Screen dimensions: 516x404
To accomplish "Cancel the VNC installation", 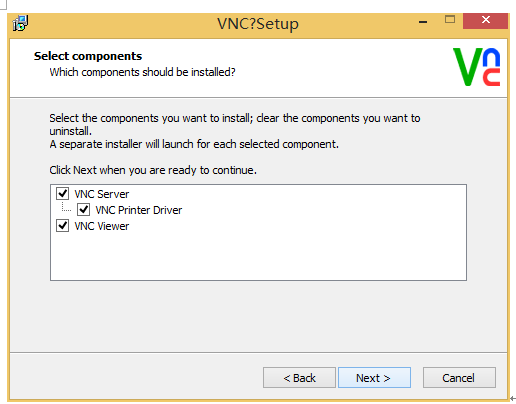I will click(x=459, y=378).
